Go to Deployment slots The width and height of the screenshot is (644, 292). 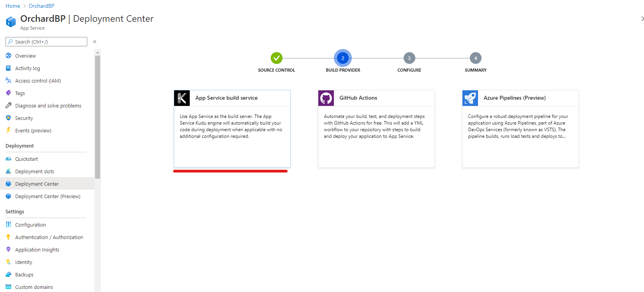pos(47,171)
